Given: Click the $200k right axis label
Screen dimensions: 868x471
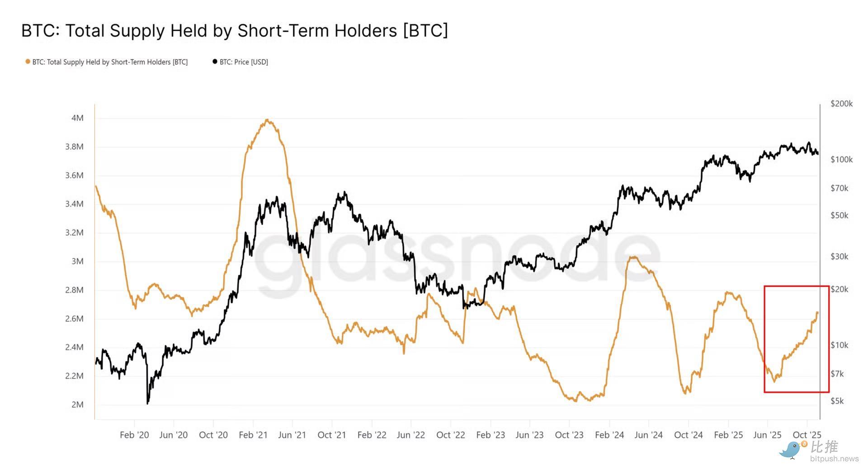Looking at the screenshot, I should pyautogui.click(x=841, y=104).
